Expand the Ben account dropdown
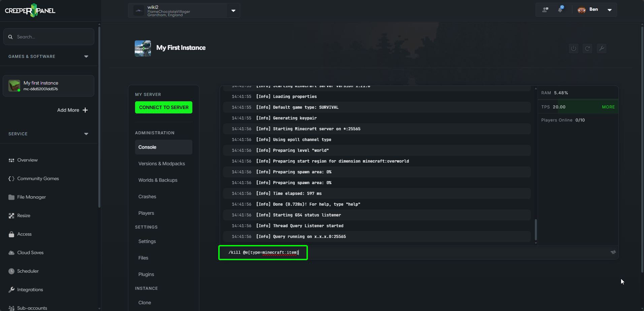Screen dimensions: 644x311 (610, 9)
